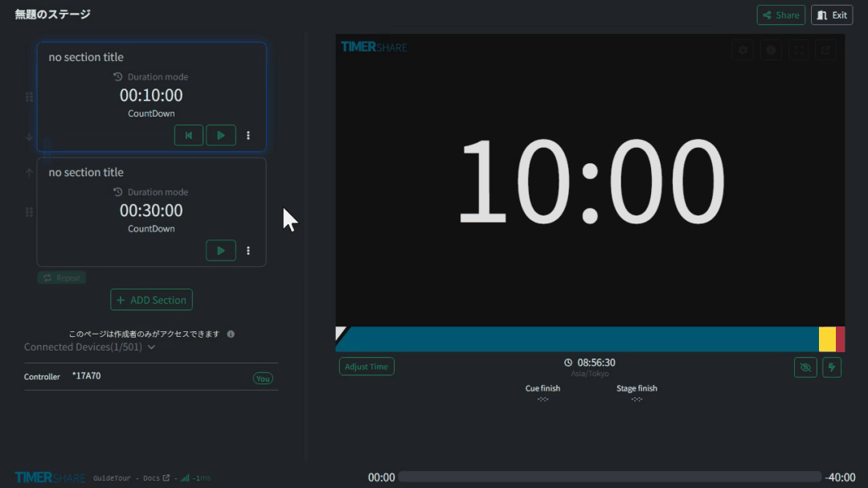The width and height of the screenshot is (868, 488).
Task: Toggle fullscreen icon in timer preview
Action: tap(798, 50)
